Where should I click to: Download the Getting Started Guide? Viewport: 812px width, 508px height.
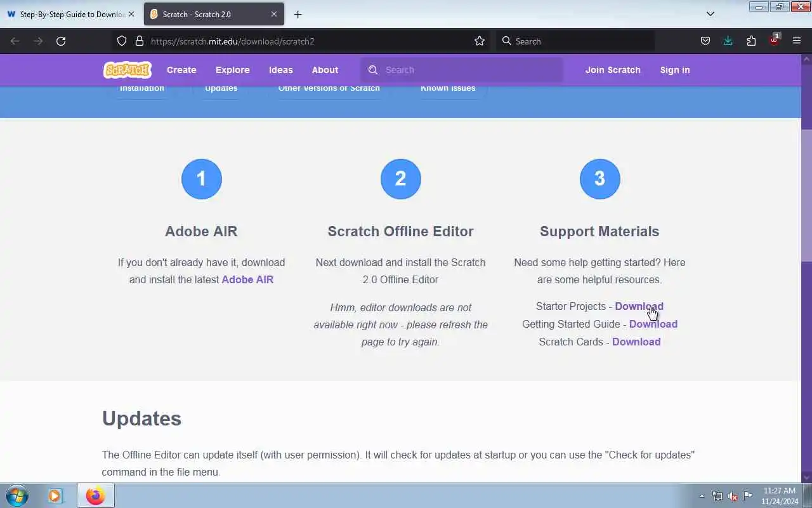[x=653, y=324]
